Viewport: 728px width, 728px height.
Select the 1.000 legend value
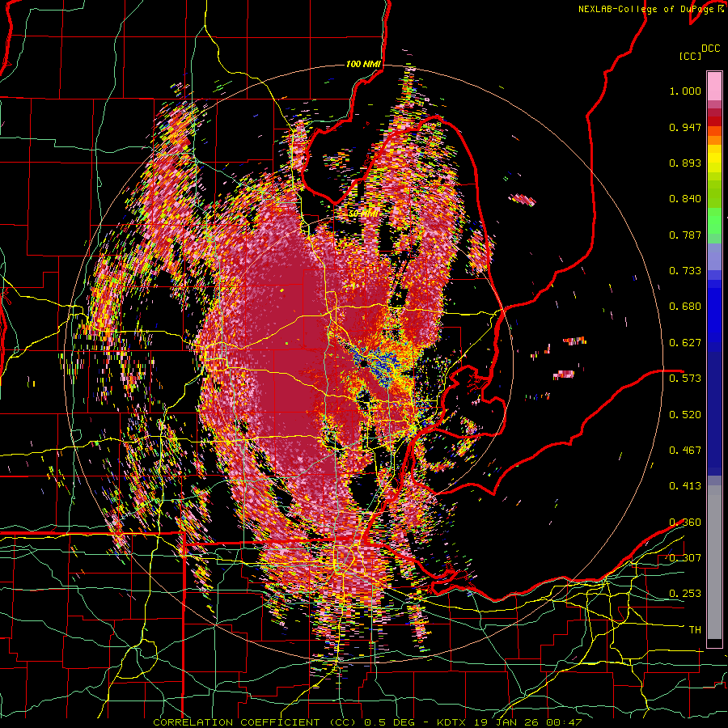pyautogui.click(x=685, y=91)
